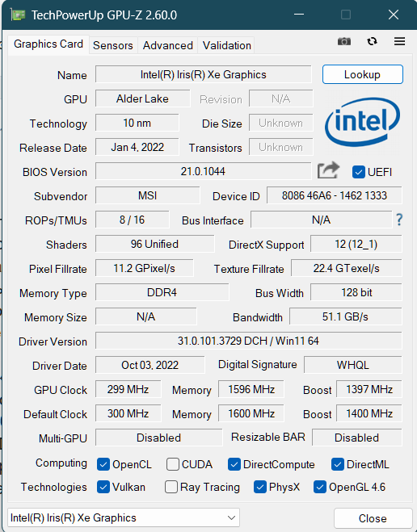Click the BIOS export share icon
The width and height of the screenshot is (417, 532).
[x=328, y=170]
